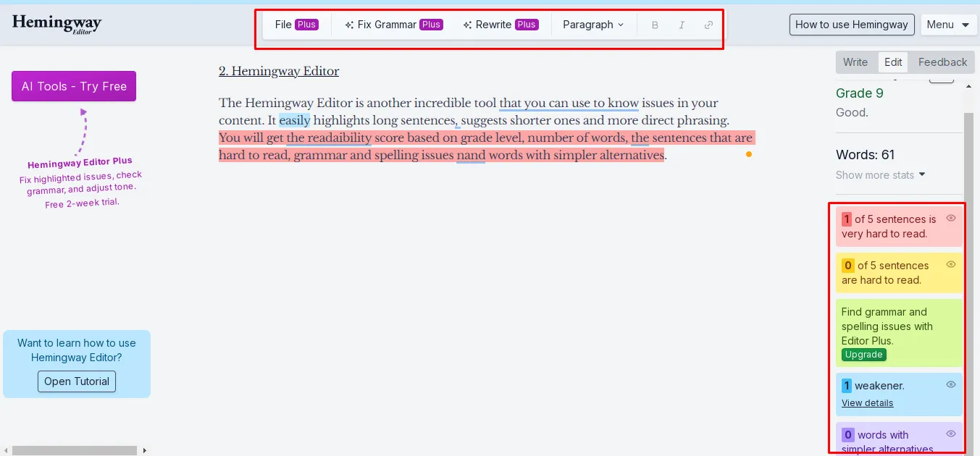Click the red count badge '1' of sentences

[847, 219]
